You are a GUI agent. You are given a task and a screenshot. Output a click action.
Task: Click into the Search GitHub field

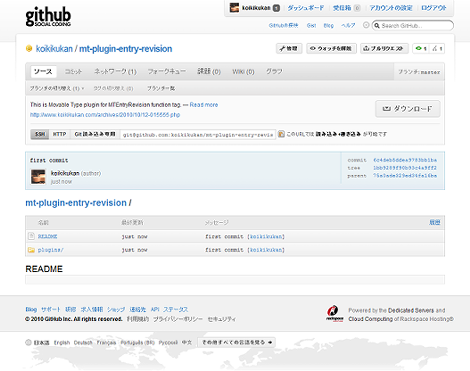tap(413, 26)
